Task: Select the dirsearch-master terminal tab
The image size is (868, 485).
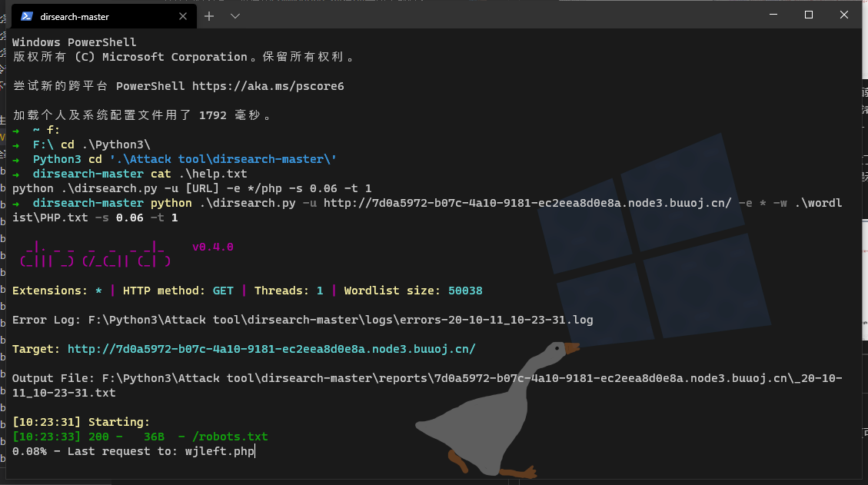Action: pos(102,16)
